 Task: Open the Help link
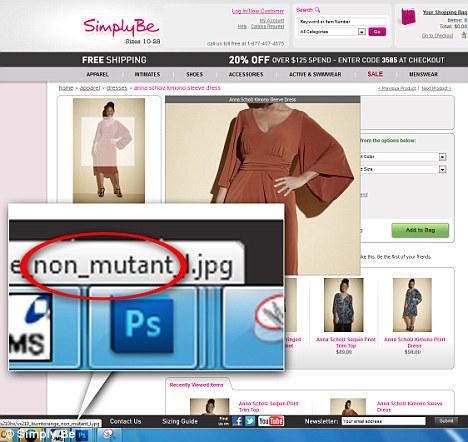(242, 26)
